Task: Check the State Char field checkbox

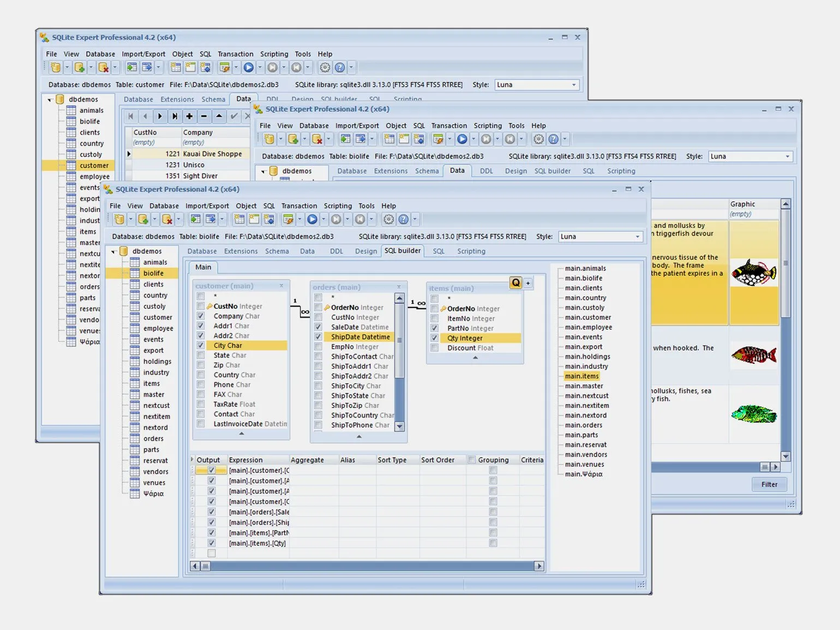Action: (x=201, y=355)
